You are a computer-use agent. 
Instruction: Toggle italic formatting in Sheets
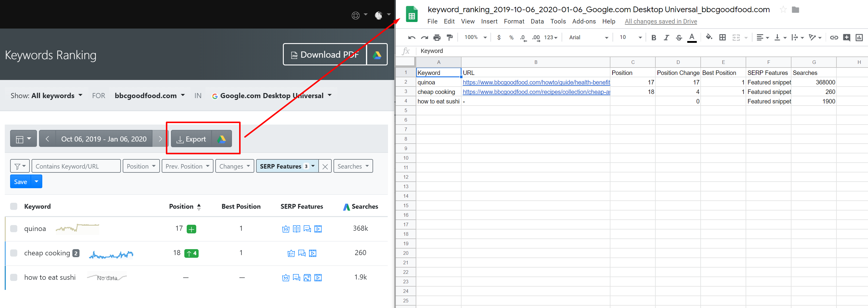pyautogui.click(x=666, y=37)
